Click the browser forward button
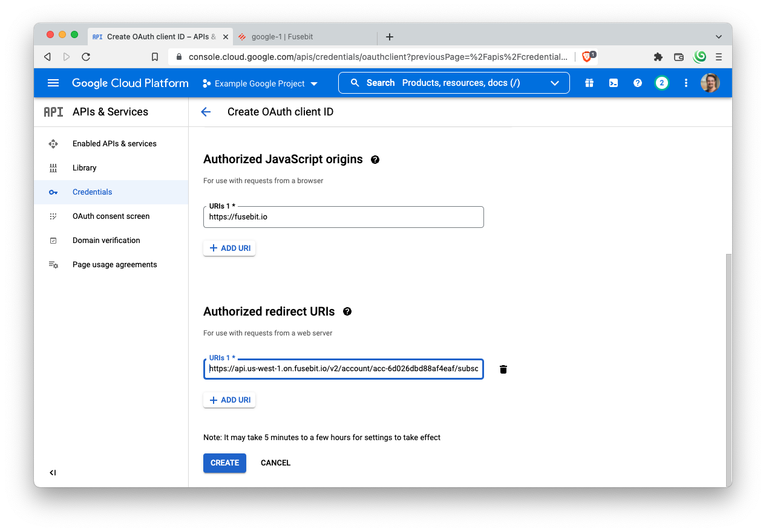766x532 pixels. 67,57
